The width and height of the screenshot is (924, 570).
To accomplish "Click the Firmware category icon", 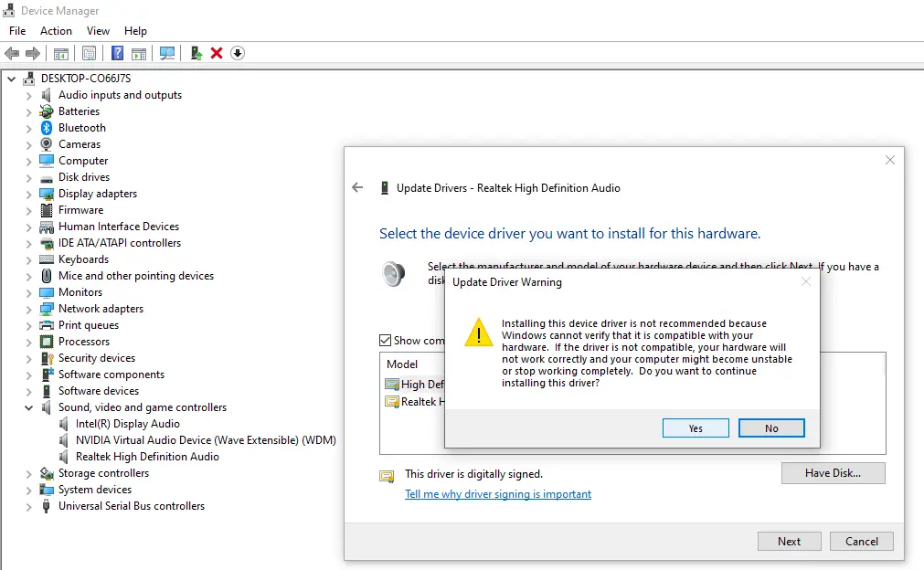I will 47,210.
